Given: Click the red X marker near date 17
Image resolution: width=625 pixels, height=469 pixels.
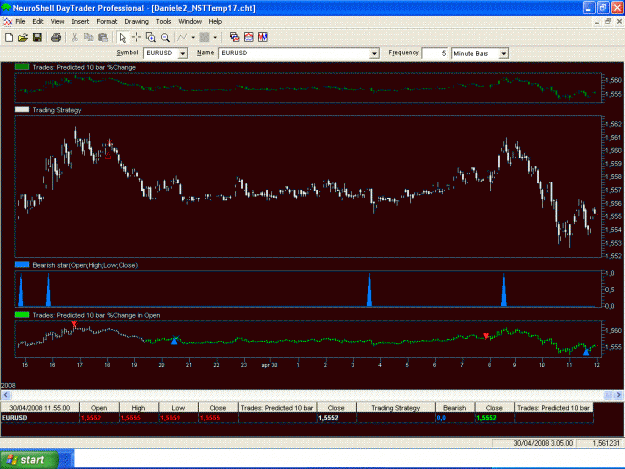Looking at the screenshot, I should 74,324.
